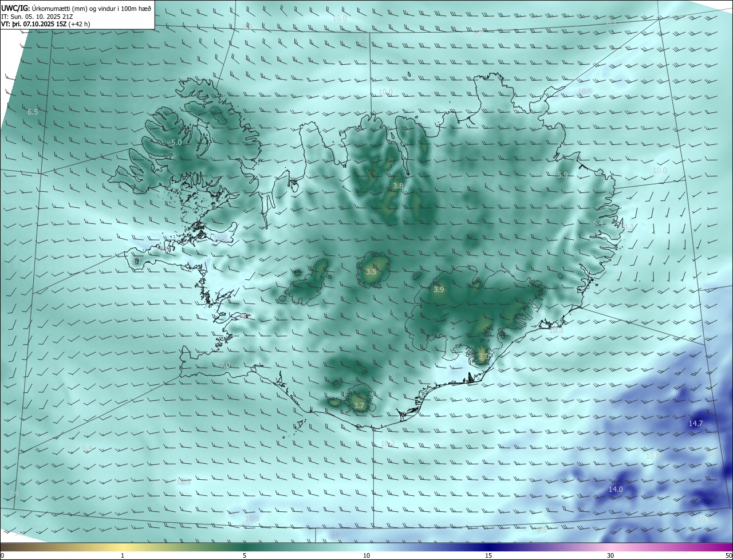Click the 3.7 value near the south coast

click(x=358, y=405)
